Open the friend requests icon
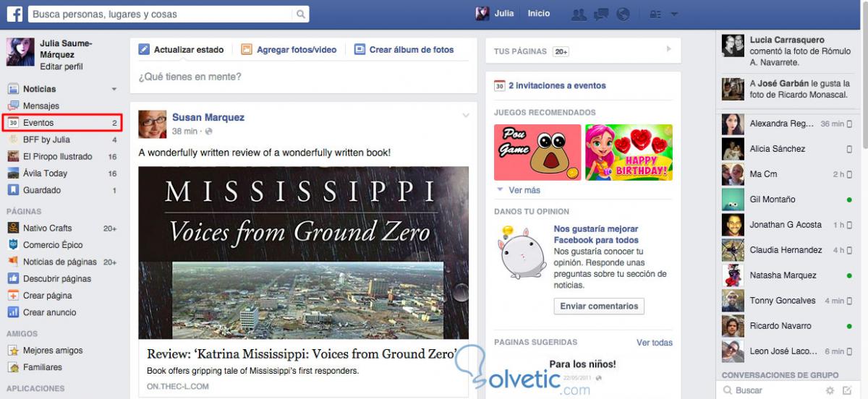Screen dimensions: 868x399 (x=579, y=14)
